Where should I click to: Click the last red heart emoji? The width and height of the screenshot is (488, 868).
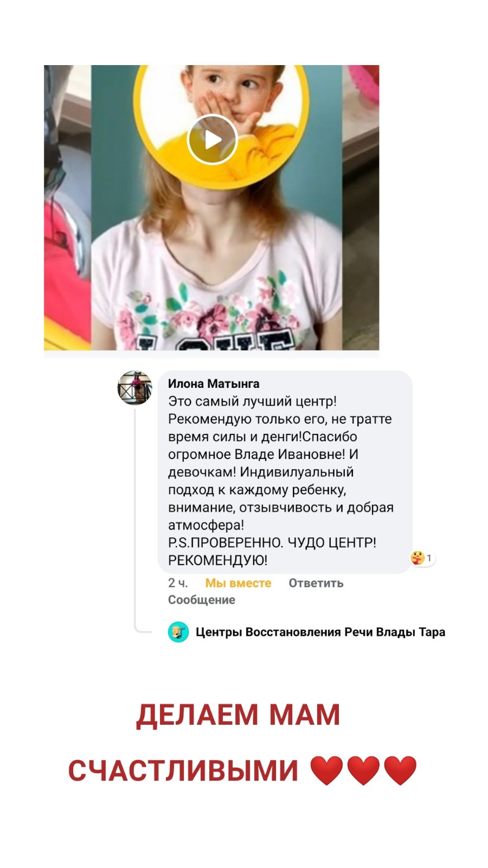(x=400, y=771)
